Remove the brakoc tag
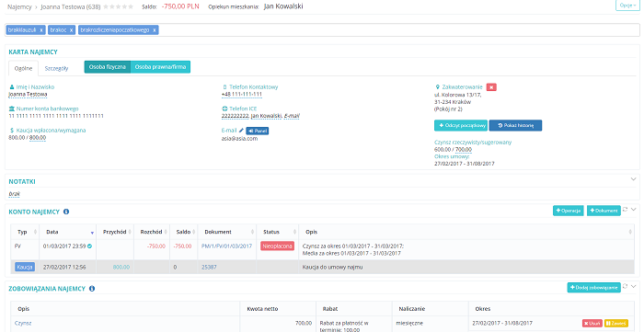 pos(71,30)
